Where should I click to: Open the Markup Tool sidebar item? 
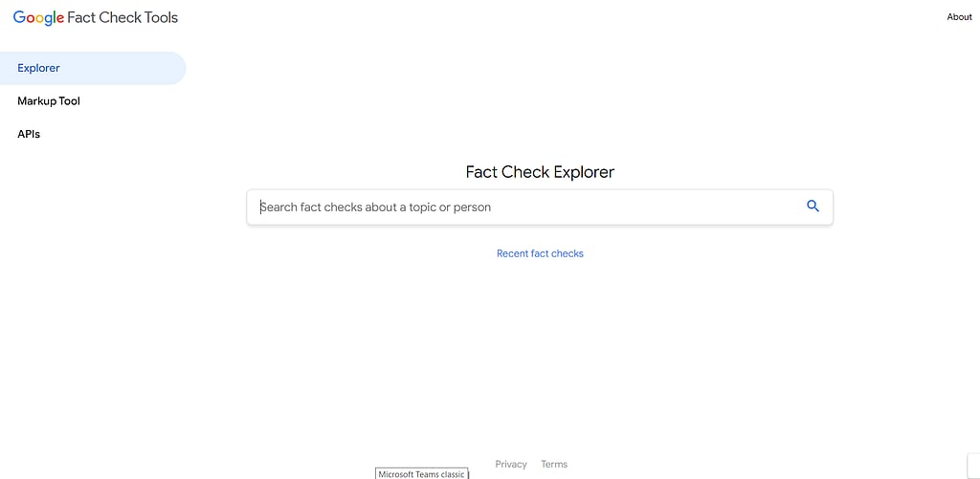click(49, 101)
